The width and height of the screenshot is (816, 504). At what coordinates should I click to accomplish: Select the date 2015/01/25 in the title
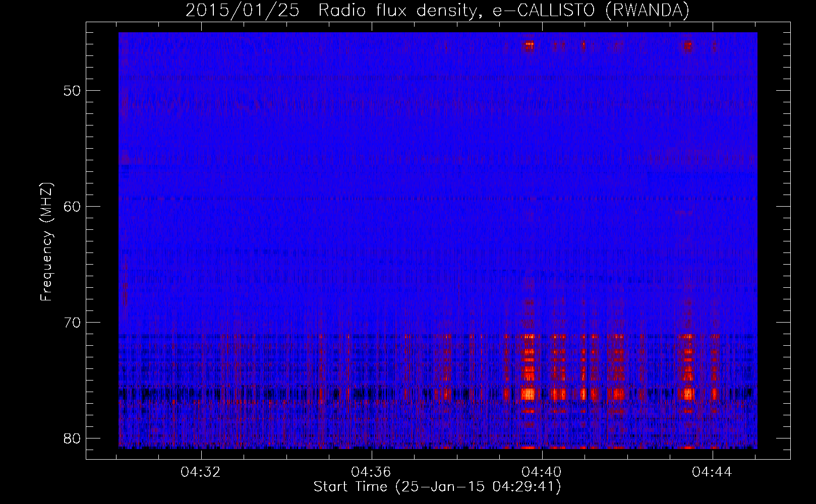pos(243,10)
